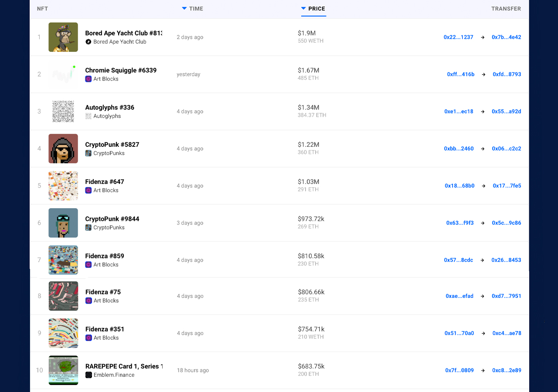Click the $683.75k price value
This screenshot has height=392, width=558.
pos(311,366)
